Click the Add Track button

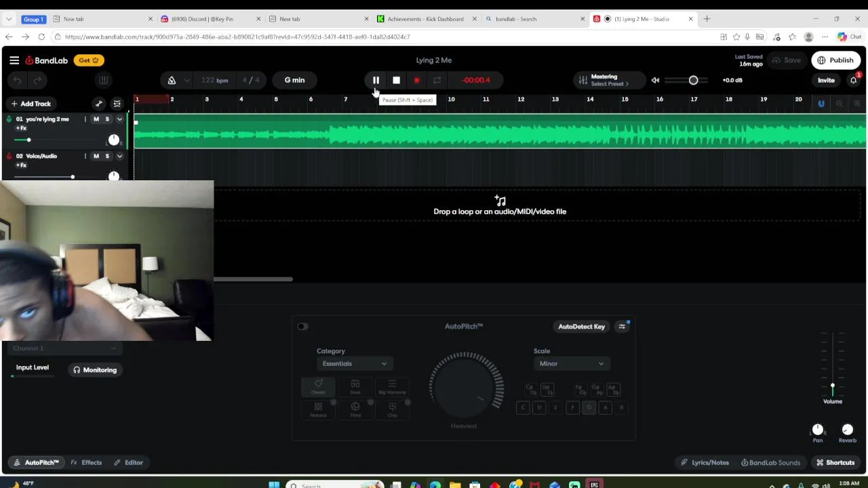click(x=31, y=104)
